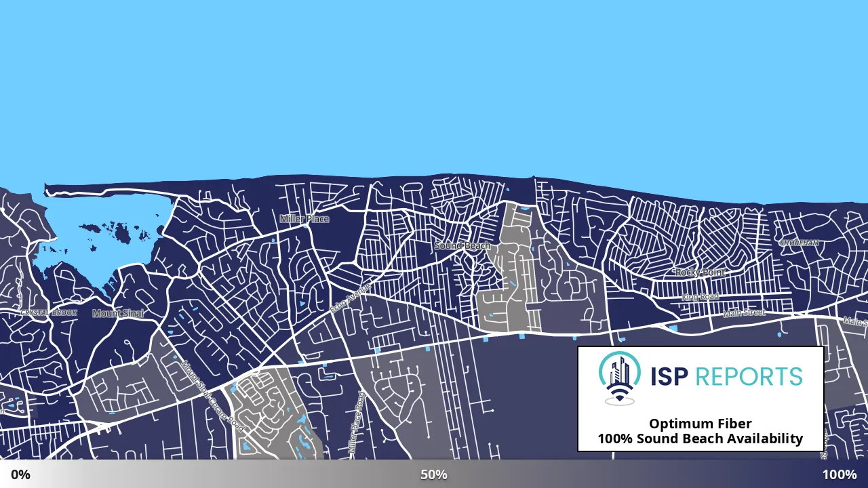Viewport: 868px width, 488px height.
Task: Click the "Main Street" label near Rocky Point
Action: (744, 312)
